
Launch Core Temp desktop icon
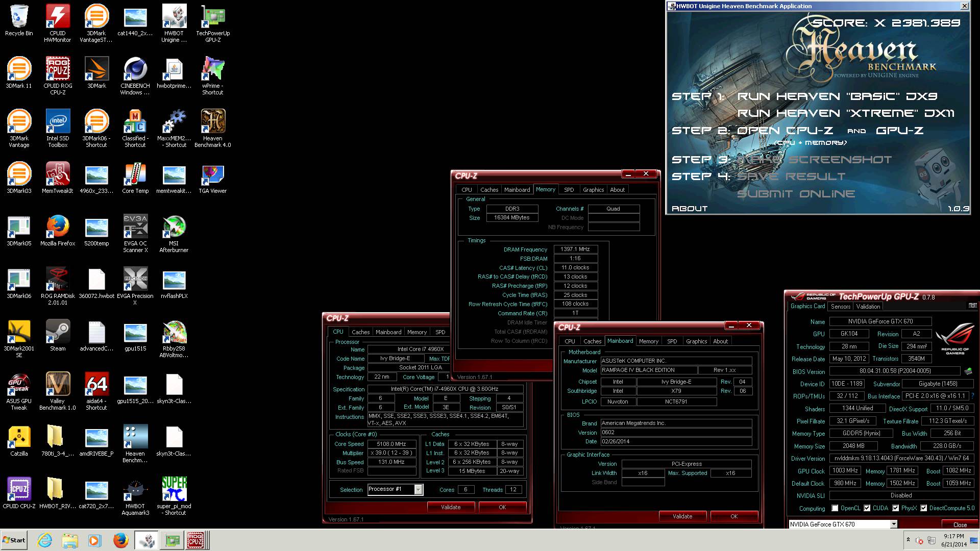[x=135, y=178]
